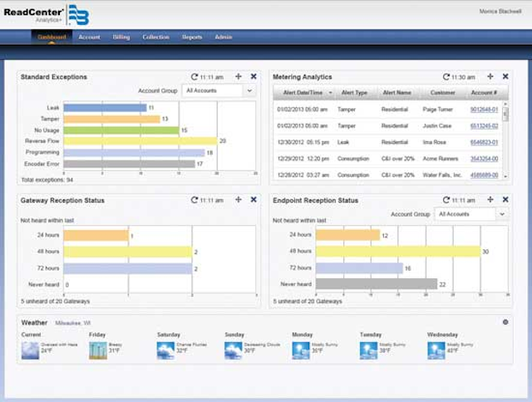Click Endpoint 48 hours bar showing 30
This screenshot has height=402, width=532.
(398, 251)
